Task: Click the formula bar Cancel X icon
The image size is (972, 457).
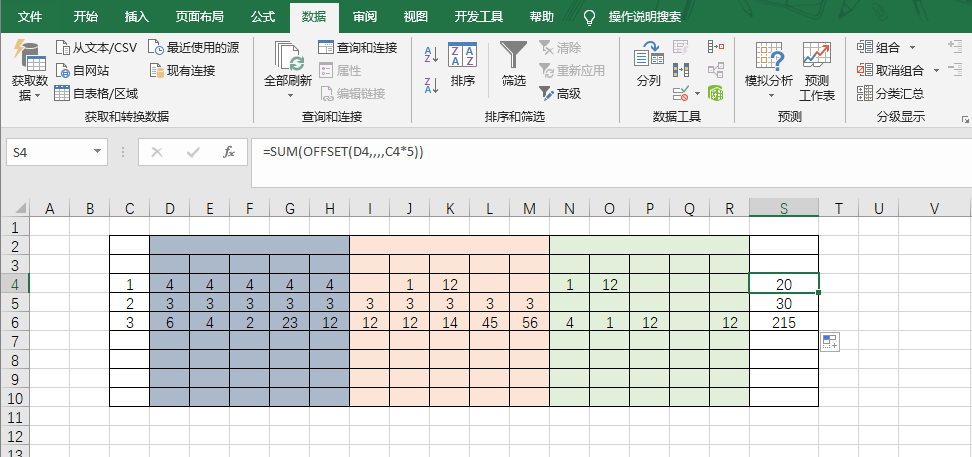Action: coord(157,152)
